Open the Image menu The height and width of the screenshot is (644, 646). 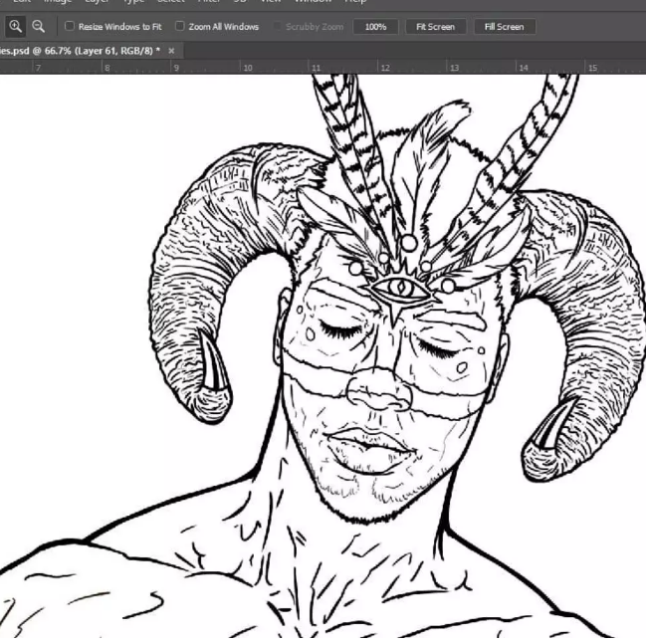54,2
